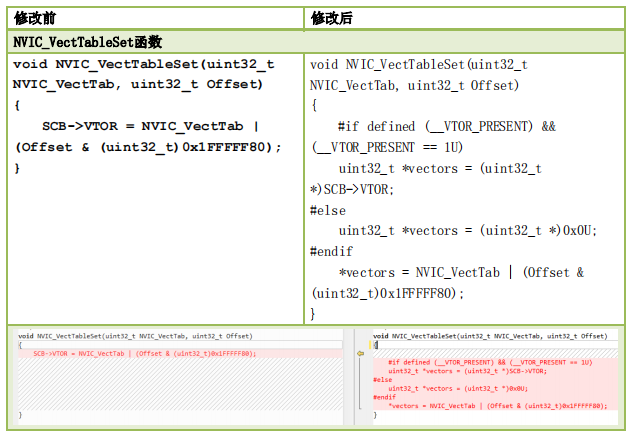Click "SCB->VTOR = NVIC_VectTab |" in 修改前 cell
Screen dimensions: 633x439
(150, 126)
